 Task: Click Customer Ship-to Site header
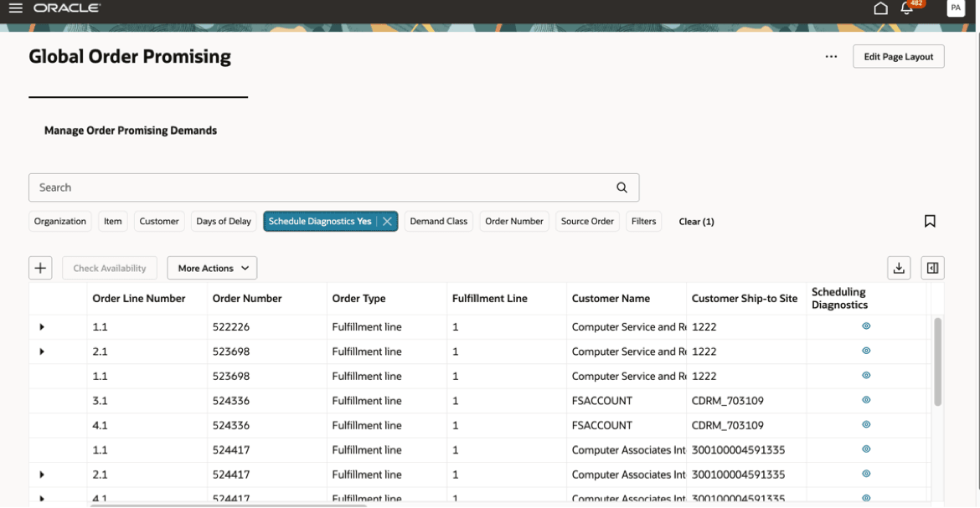[x=745, y=299]
